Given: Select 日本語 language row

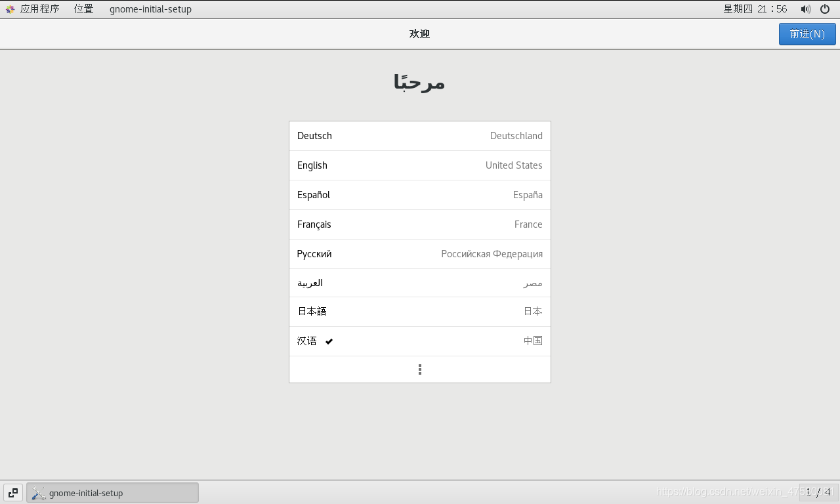Looking at the screenshot, I should [420, 312].
